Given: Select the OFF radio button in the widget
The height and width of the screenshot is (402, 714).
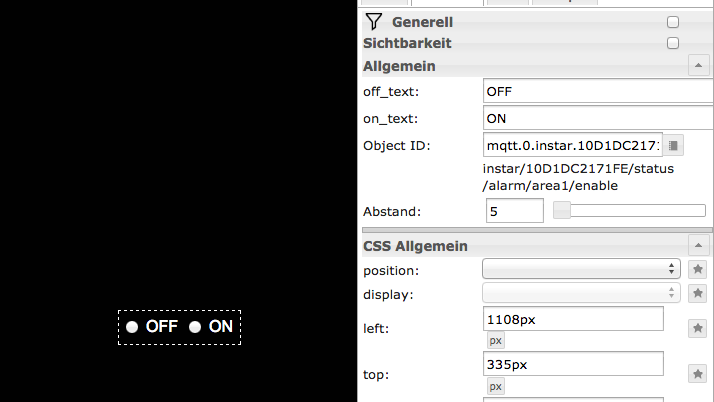Looking at the screenshot, I should coord(132,327).
